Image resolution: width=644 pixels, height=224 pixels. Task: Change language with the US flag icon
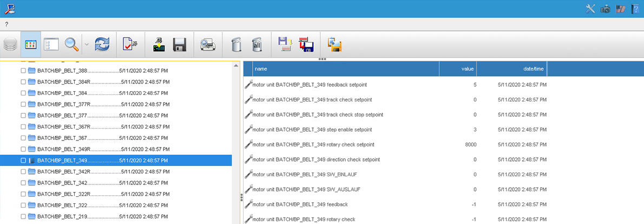[x=620, y=9]
